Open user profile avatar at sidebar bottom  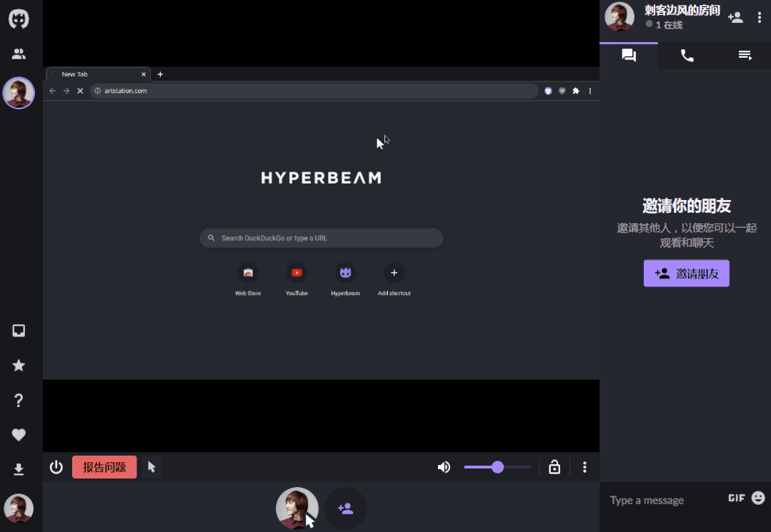(19, 508)
